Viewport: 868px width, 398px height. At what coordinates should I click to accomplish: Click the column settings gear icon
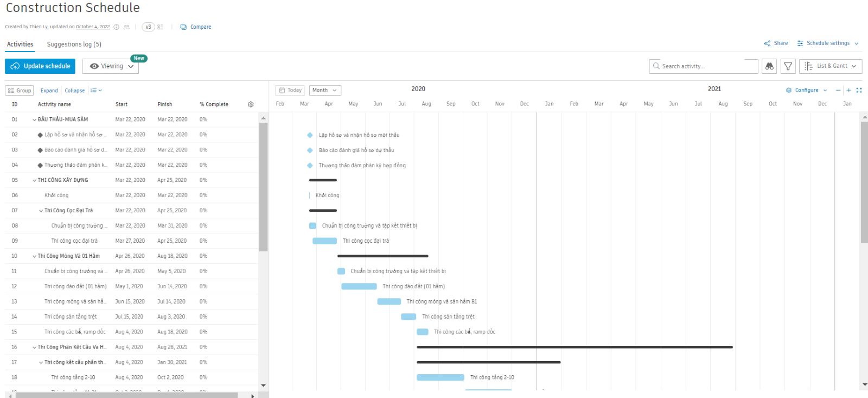click(251, 104)
